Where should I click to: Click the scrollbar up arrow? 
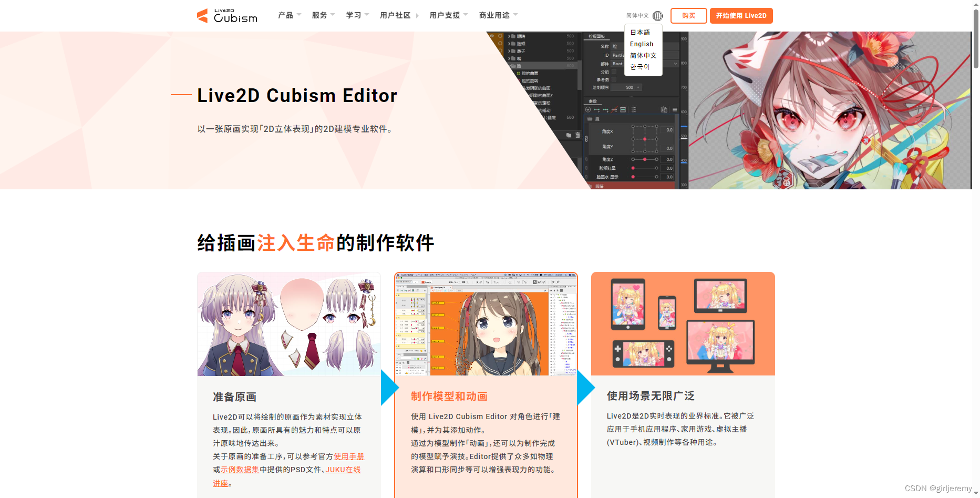[x=976, y=4]
